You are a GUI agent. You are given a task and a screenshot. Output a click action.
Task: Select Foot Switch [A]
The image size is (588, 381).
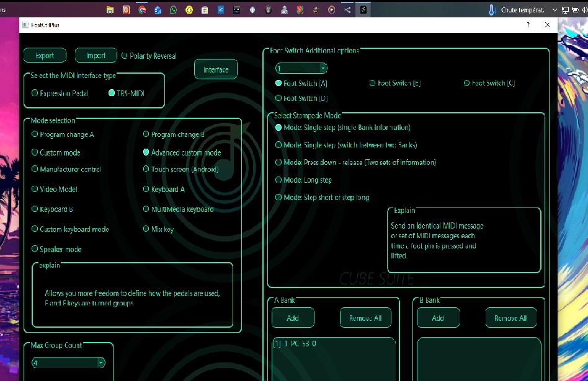pyautogui.click(x=301, y=83)
